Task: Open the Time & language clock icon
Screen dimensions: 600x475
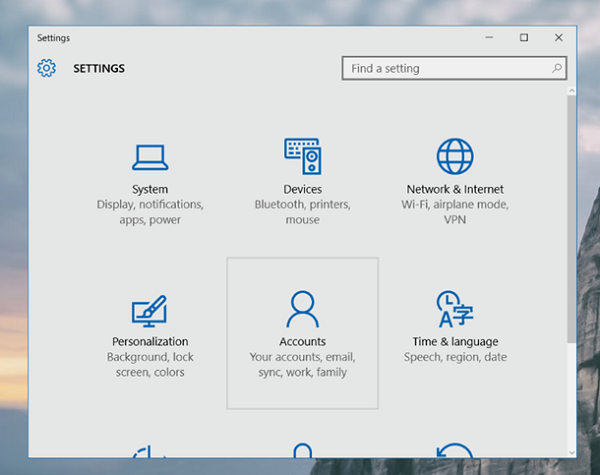Action: pos(455,310)
